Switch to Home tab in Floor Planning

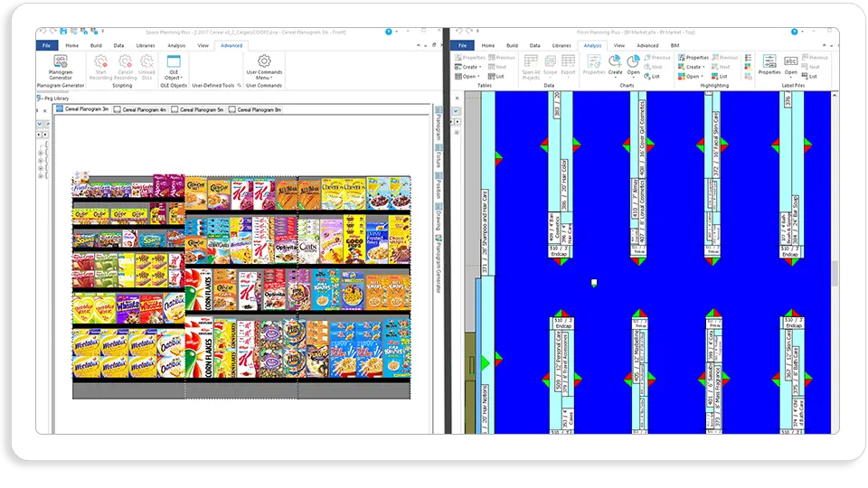tap(487, 45)
